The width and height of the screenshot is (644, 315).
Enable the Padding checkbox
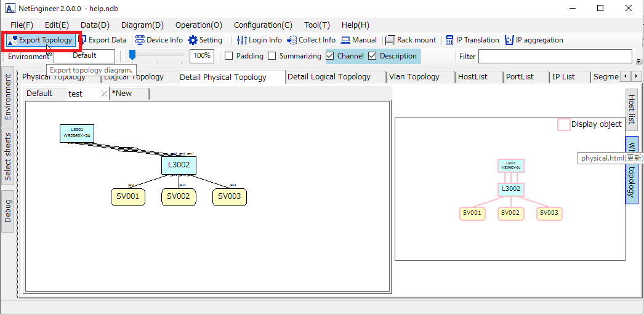click(x=229, y=56)
